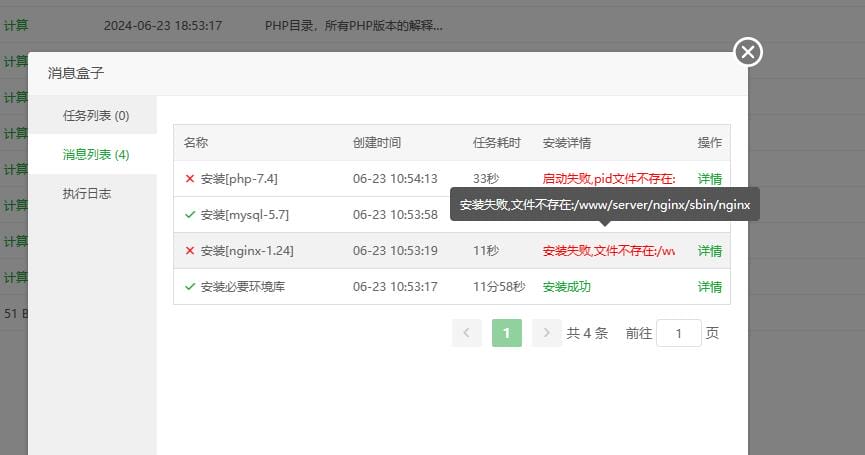Click red X icon beside 安装[nginx-1.24]
The image size is (865, 455).
[x=189, y=251]
